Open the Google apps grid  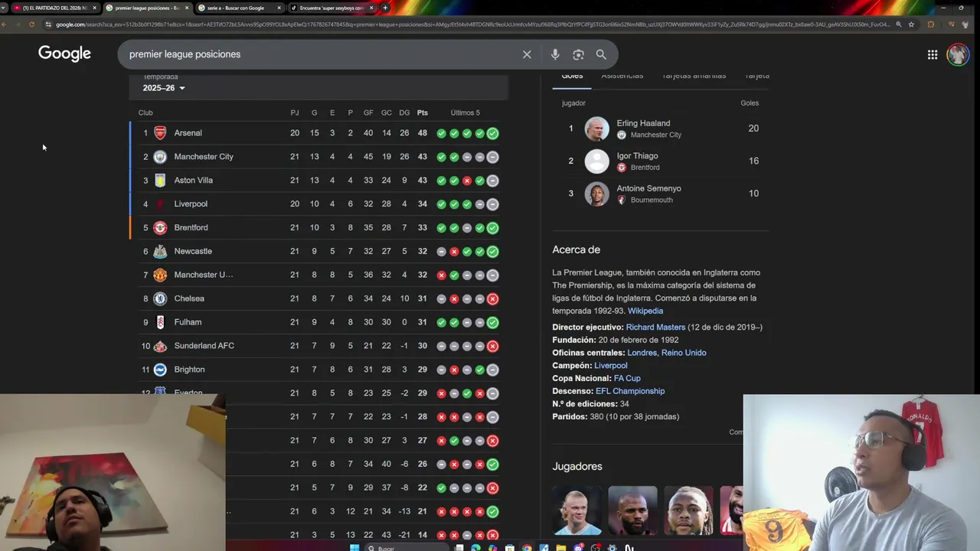tap(933, 54)
